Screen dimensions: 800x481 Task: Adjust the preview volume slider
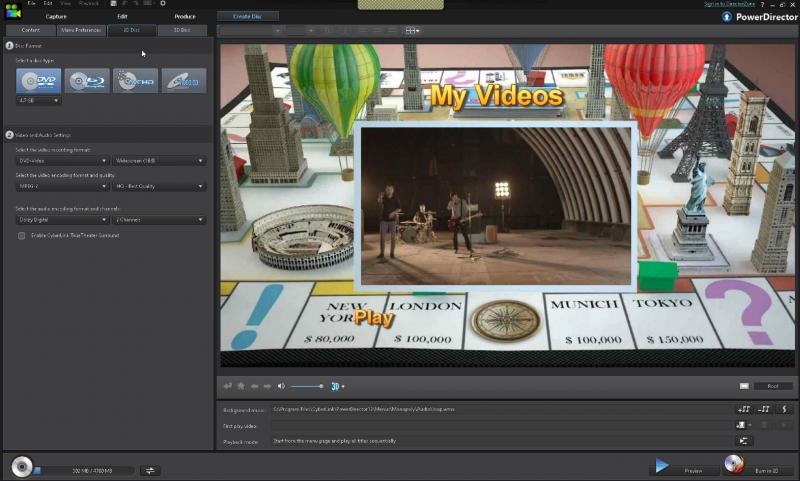point(307,386)
